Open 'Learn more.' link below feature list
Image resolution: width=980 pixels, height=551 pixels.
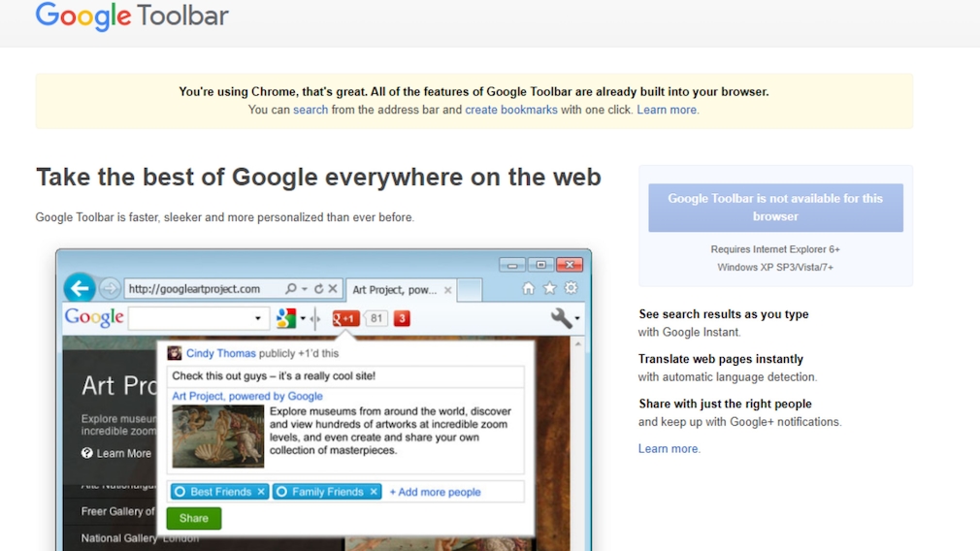click(x=670, y=448)
